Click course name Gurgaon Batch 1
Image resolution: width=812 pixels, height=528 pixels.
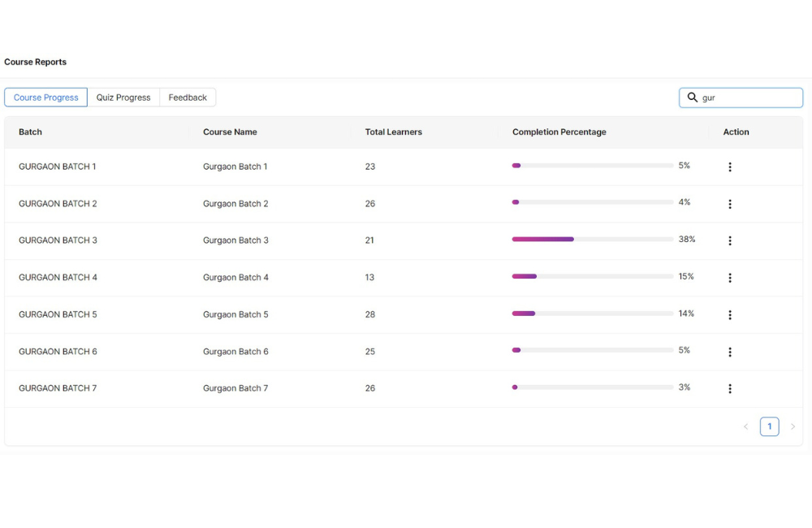tap(235, 167)
